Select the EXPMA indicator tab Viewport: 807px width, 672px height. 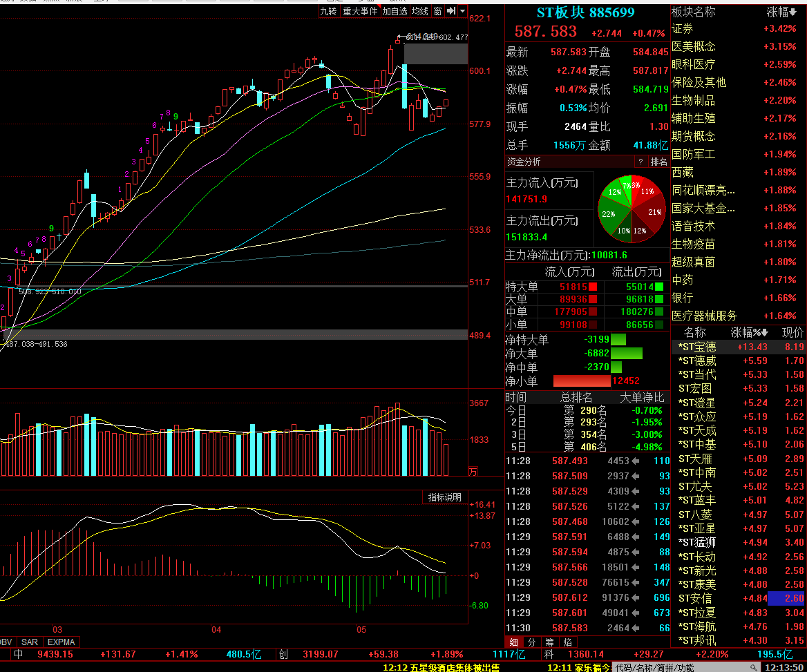click(x=61, y=642)
